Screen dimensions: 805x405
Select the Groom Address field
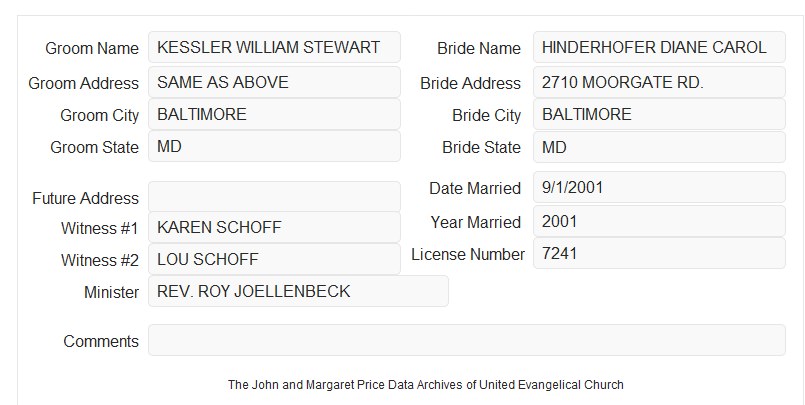(274, 82)
